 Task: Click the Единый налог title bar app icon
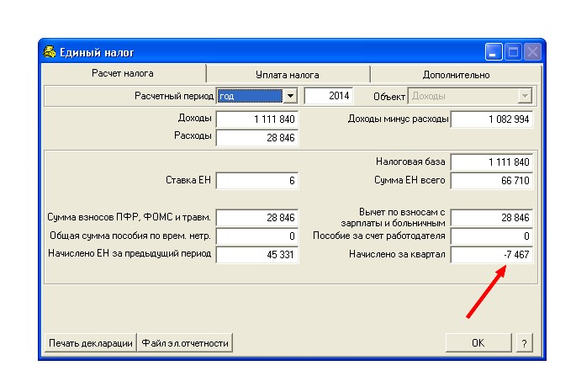50,52
